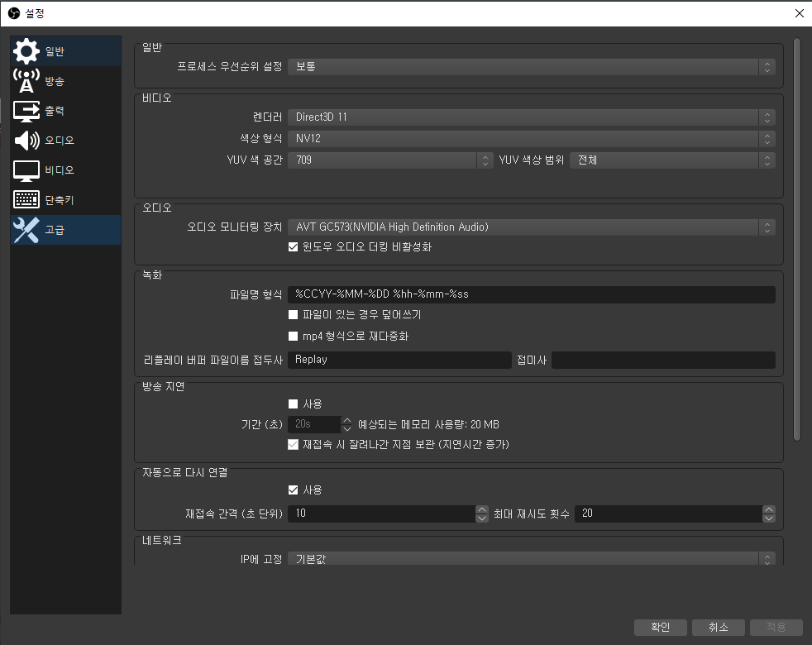This screenshot has height=645, width=812.
Task: Select the 방송 sidebar label
Action: pos(55,81)
